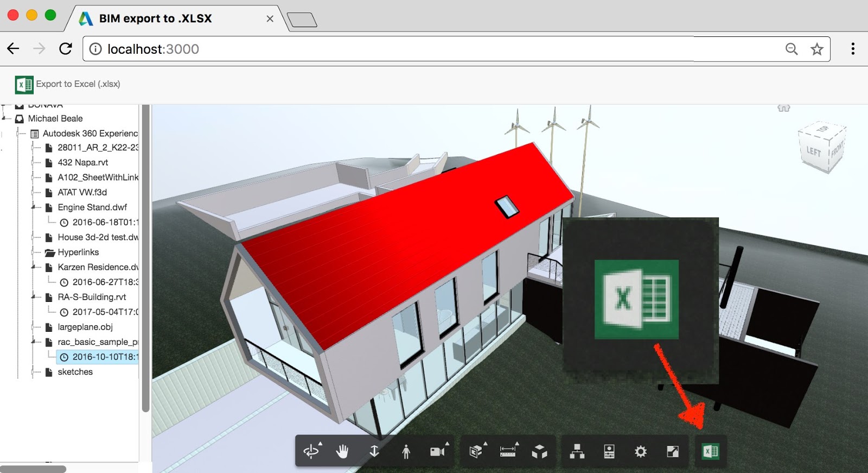
Task: Click the tree panel vertical scrollbar
Action: 145,258
